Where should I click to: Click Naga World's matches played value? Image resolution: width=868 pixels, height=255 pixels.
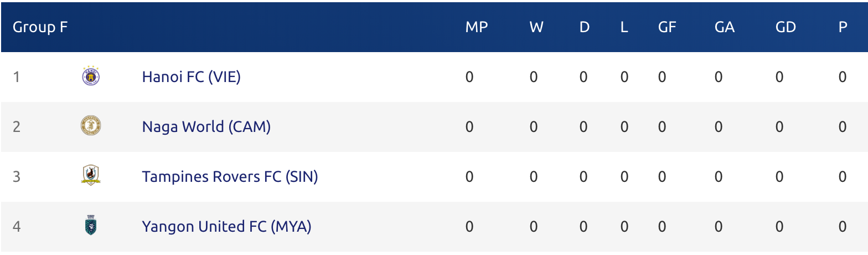[469, 127]
